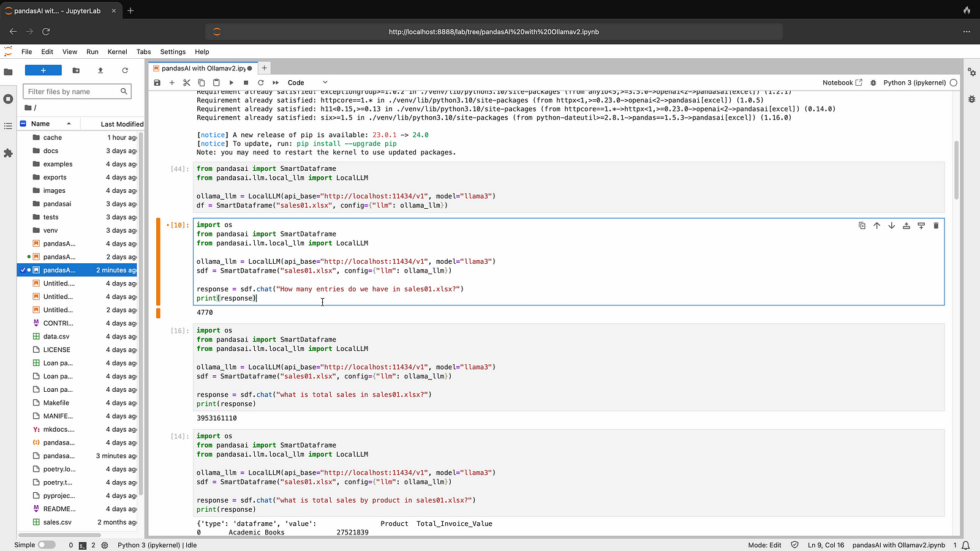The image size is (980, 551).
Task: Click the blue new launcher plus button
Action: pyautogui.click(x=43, y=70)
